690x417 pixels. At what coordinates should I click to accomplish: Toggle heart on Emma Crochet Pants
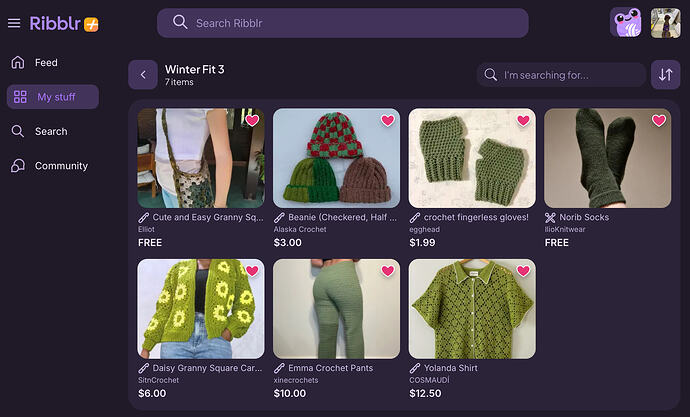387,271
